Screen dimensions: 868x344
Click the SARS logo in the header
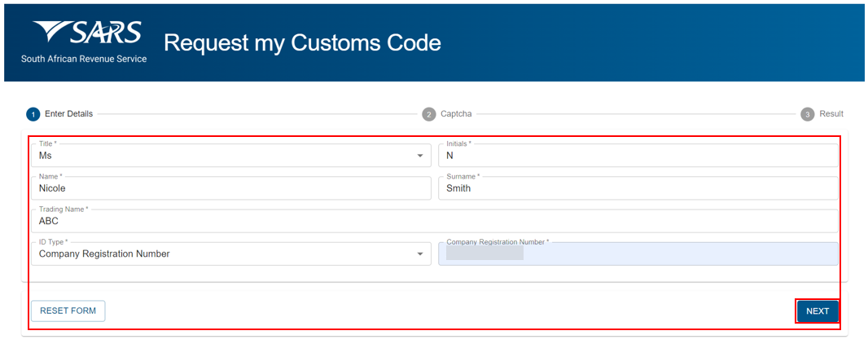tap(86, 33)
